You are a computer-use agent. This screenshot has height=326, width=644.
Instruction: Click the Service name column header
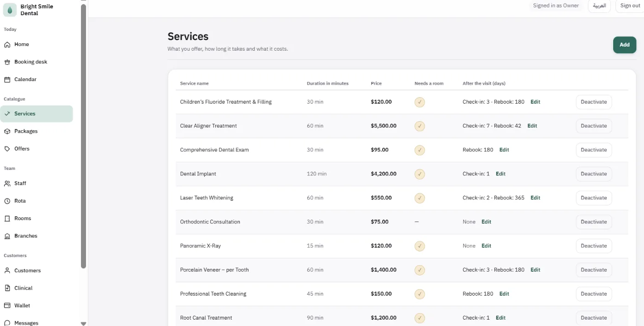point(194,83)
